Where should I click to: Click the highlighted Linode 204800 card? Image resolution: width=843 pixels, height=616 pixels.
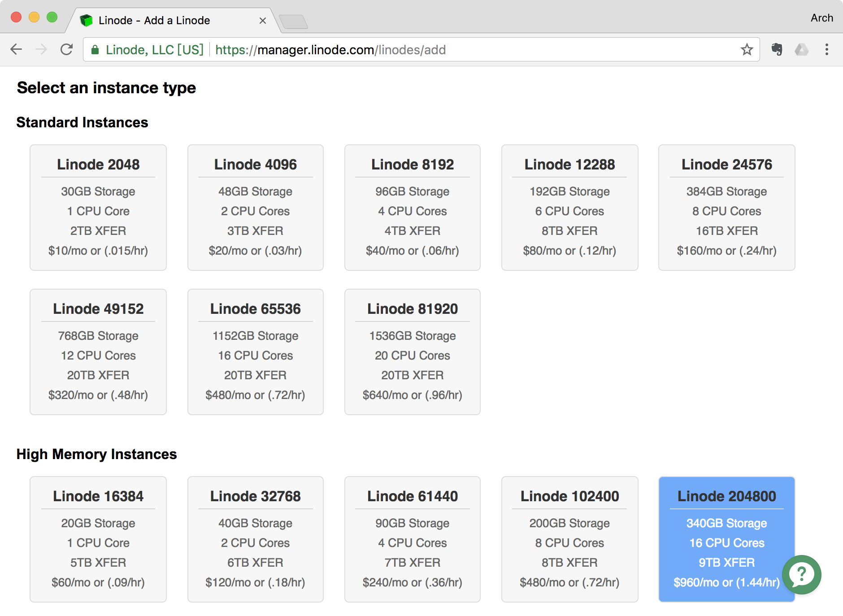[x=727, y=539]
